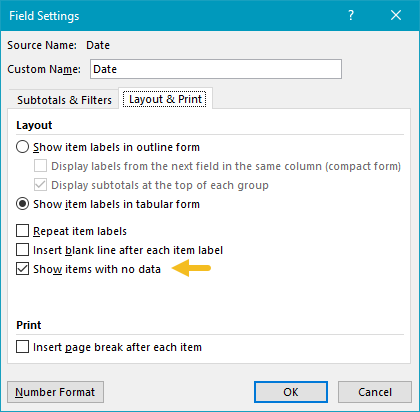Select the Layout & Print tab
This screenshot has width=420, height=412.
165,99
